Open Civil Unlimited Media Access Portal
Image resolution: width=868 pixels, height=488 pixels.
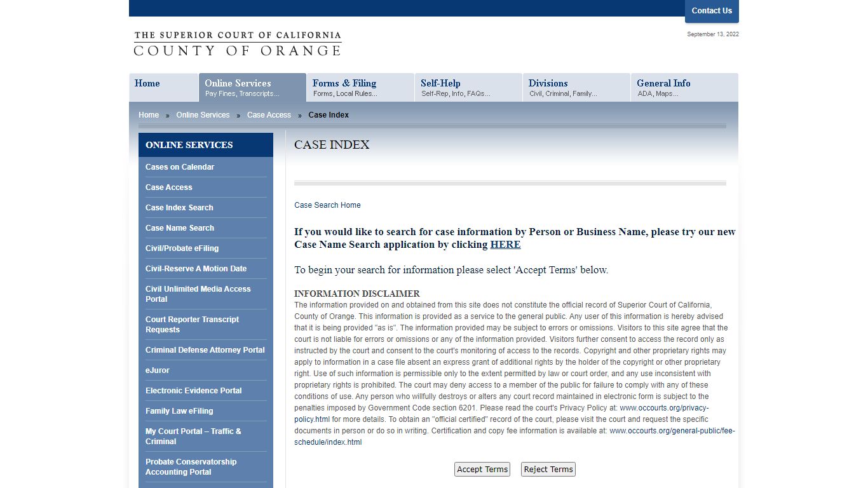click(x=198, y=294)
